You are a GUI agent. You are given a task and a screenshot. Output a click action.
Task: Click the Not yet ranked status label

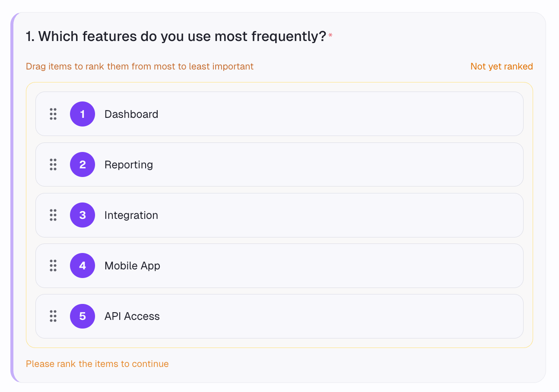point(501,66)
